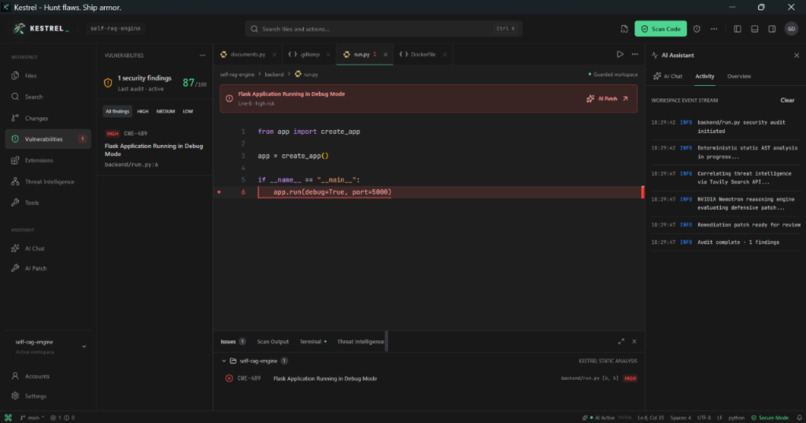Clear the workspace event stream
This screenshot has height=423, width=806.
pos(787,100)
